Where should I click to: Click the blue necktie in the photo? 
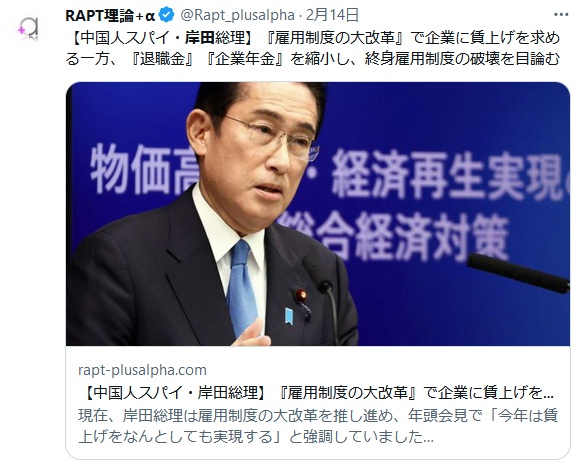pyautogui.click(x=241, y=288)
